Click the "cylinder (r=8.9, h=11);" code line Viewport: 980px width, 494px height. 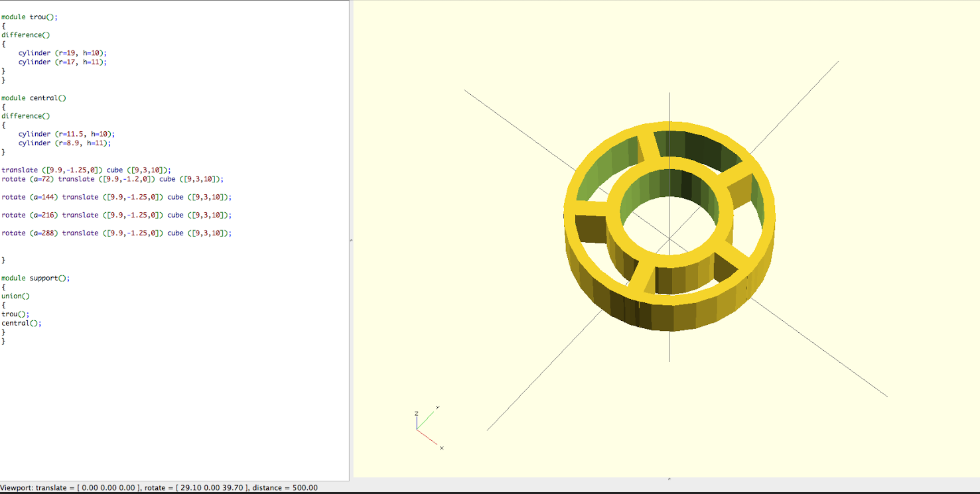point(64,143)
